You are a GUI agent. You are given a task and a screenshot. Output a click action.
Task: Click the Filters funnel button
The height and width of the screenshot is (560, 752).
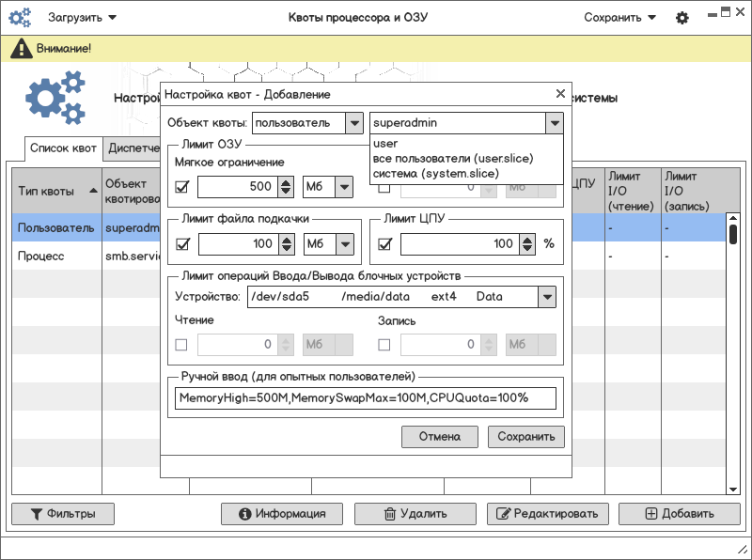pos(63,514)
